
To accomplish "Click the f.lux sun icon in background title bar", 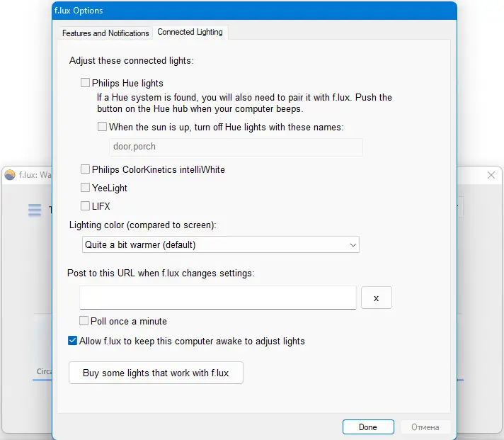I will coord(10,175).
